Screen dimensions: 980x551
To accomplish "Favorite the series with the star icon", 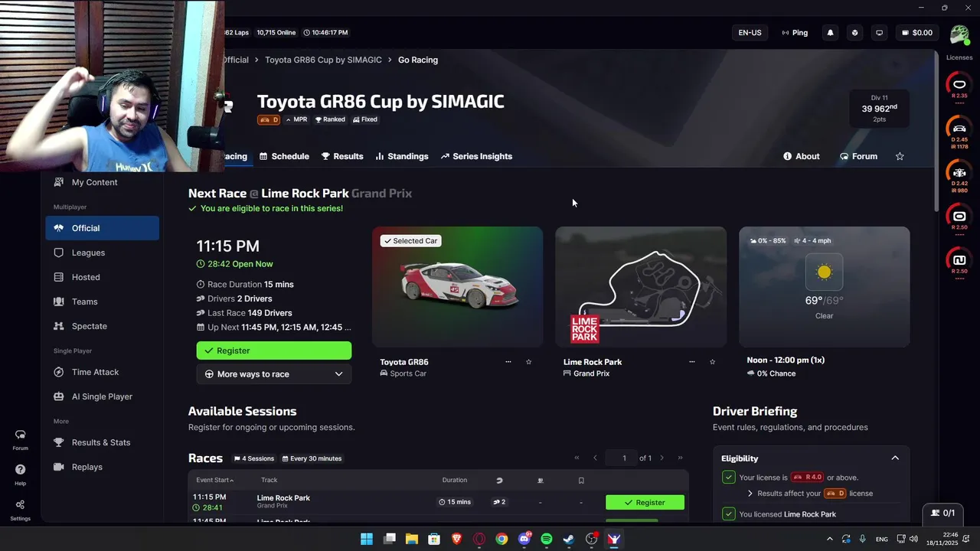I will (x=900, y=156).
